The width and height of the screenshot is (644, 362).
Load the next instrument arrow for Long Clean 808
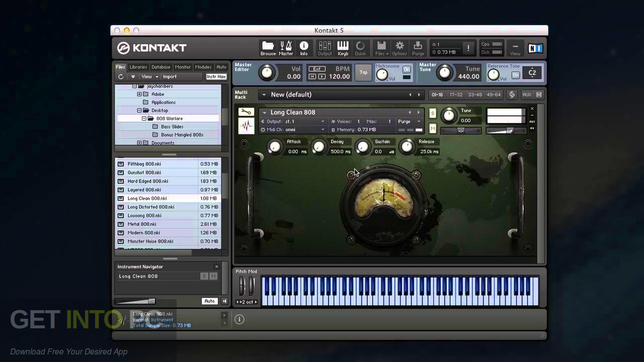point(418,113)
